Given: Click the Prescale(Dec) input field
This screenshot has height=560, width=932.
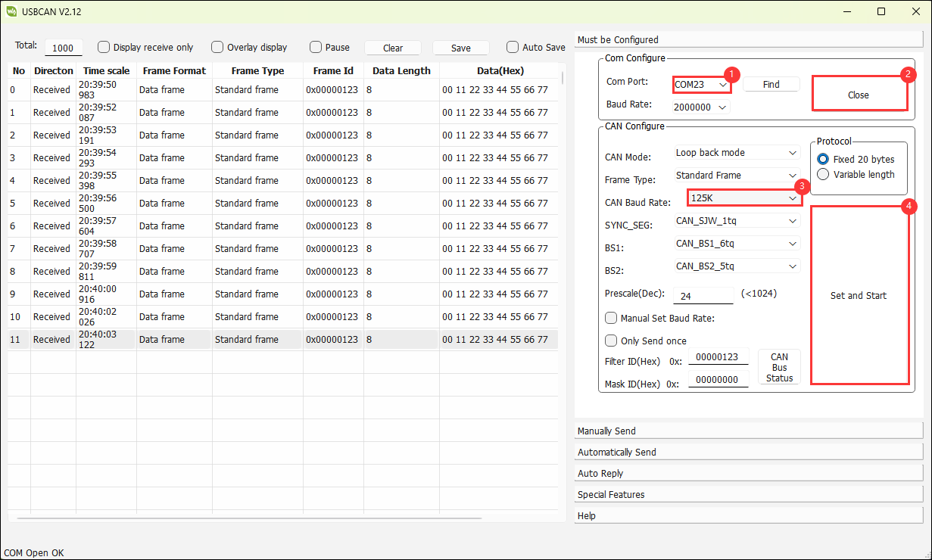Looking at the screenshot, I should (703, 296).
